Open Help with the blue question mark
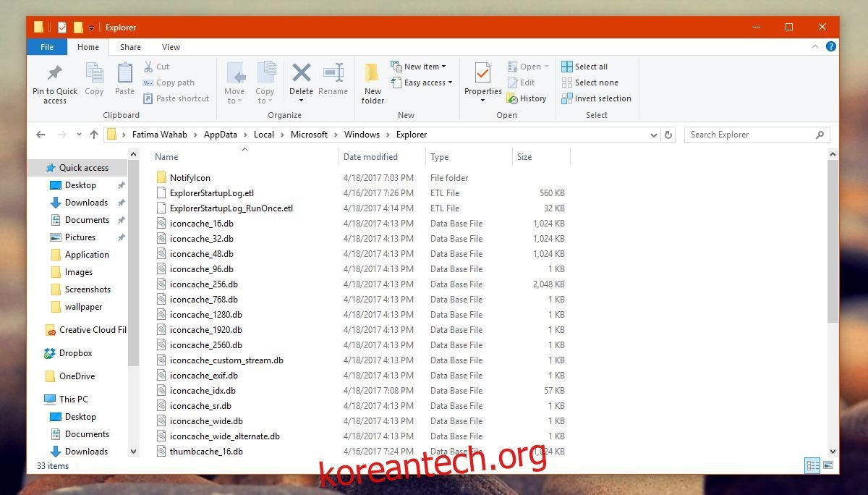 click(x=831, y=46)
